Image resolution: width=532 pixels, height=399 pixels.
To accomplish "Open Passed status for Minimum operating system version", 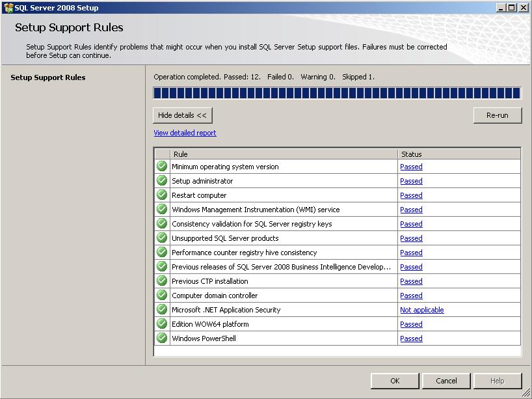I will click(x=411, y=167).
